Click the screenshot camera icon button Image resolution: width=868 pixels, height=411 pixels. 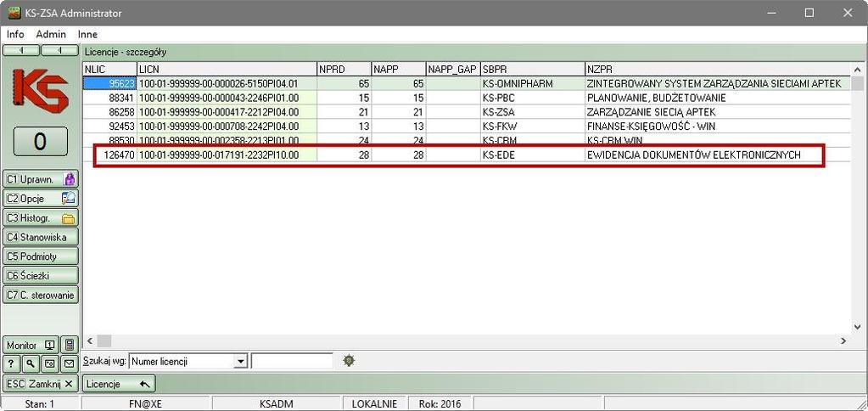50,363
